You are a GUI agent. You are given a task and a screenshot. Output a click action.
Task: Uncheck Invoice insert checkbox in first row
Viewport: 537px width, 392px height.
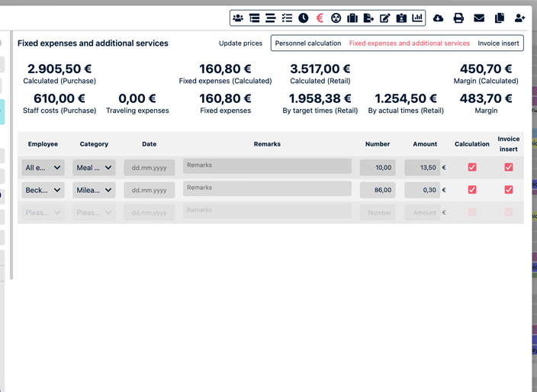509,167
